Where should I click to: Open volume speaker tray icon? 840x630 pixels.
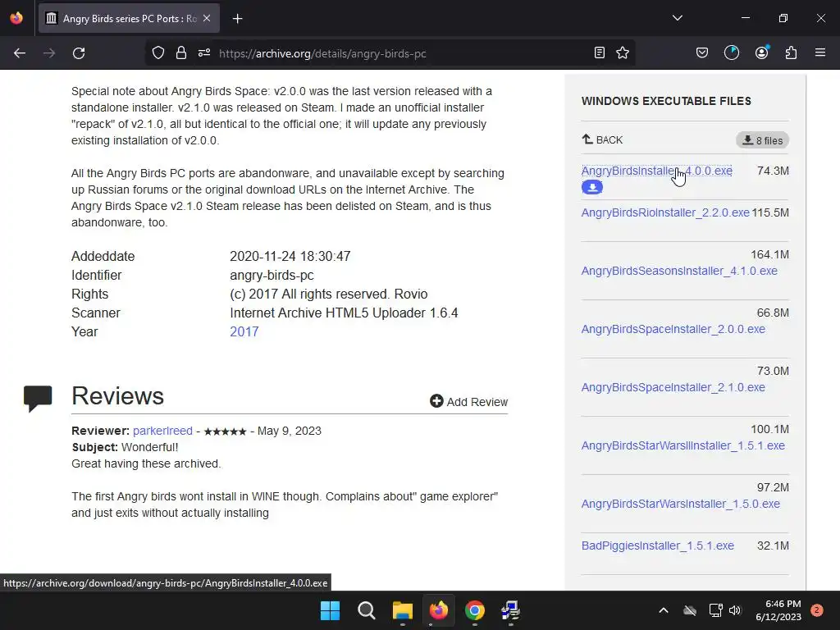coord(735,610)
